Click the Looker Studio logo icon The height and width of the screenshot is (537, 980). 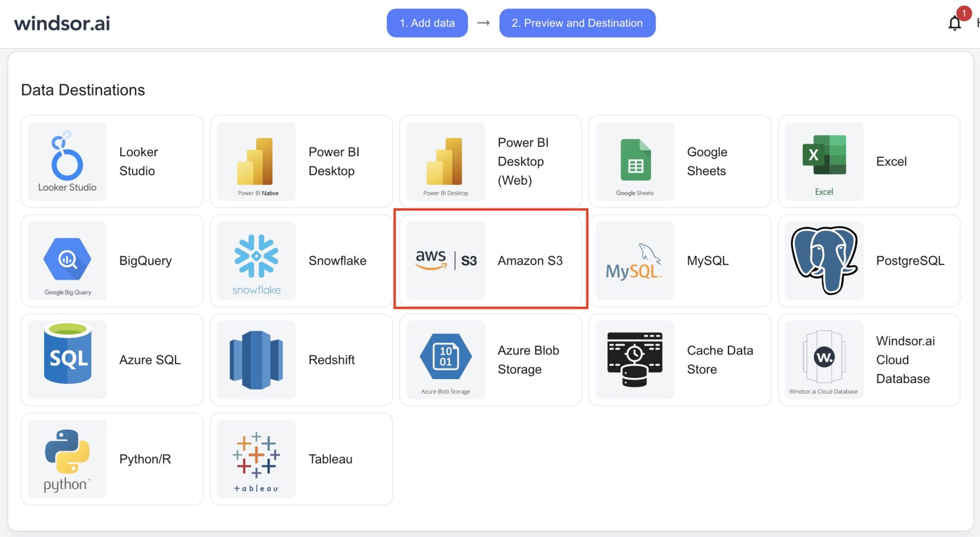pos(67,161)
